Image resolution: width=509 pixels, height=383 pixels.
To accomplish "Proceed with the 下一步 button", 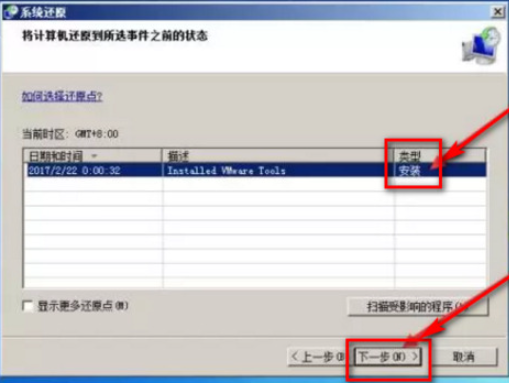I will click(388, 357).
